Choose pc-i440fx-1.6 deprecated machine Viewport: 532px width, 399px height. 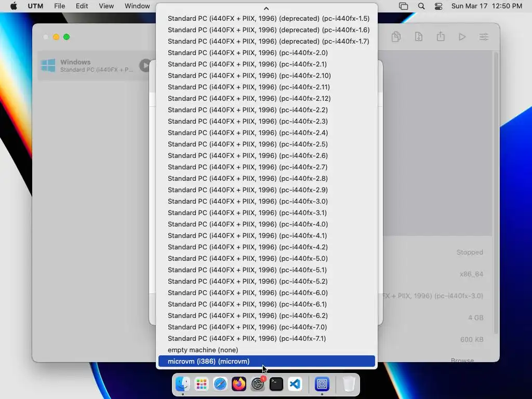click(267, 30)
